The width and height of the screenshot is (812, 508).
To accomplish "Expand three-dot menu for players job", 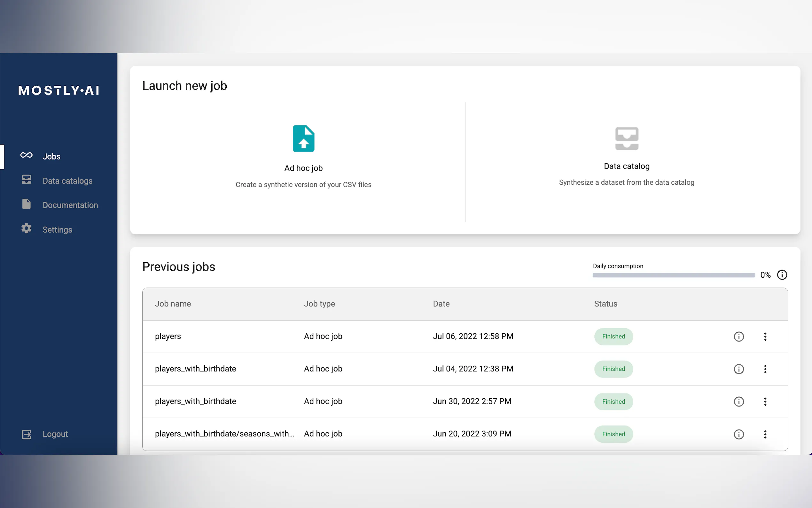I will (x=765, y=337).
